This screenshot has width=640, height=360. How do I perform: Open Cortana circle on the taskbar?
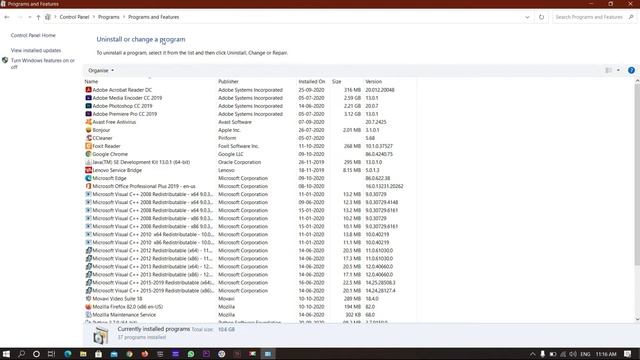point(36,354)
